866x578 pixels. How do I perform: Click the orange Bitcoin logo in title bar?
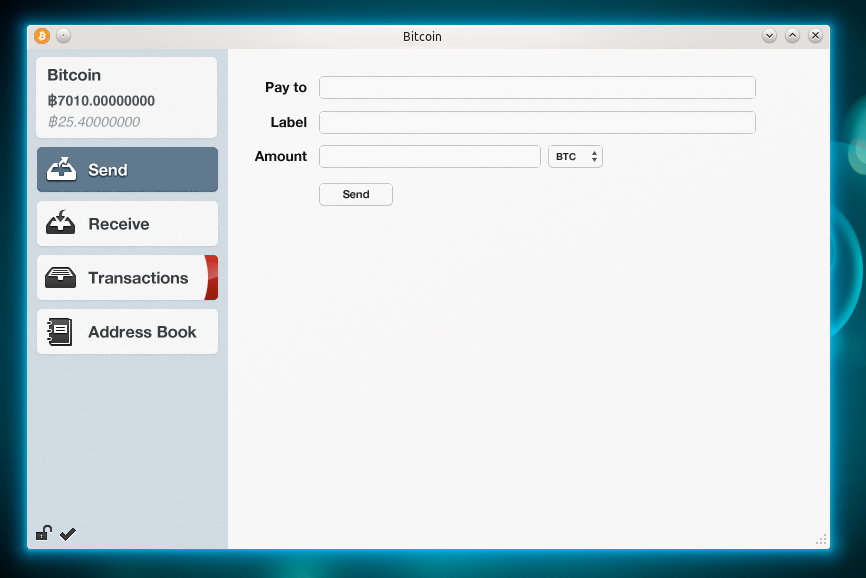tap(42, 36)
